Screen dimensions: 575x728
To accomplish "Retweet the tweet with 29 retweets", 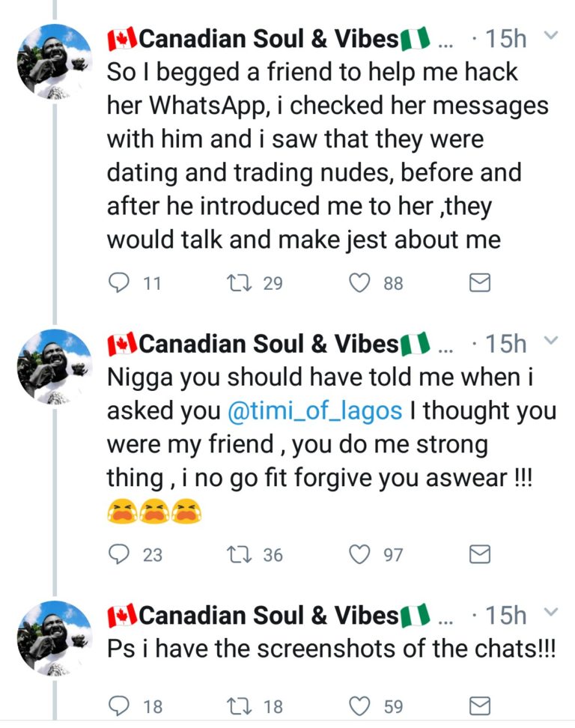I will 238,282.
